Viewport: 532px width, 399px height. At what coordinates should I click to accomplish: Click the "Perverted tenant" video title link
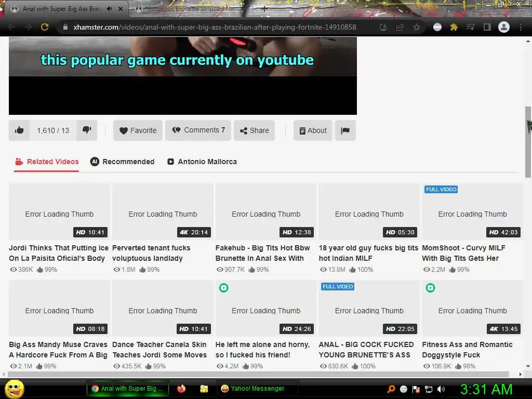tap(151, 253)
